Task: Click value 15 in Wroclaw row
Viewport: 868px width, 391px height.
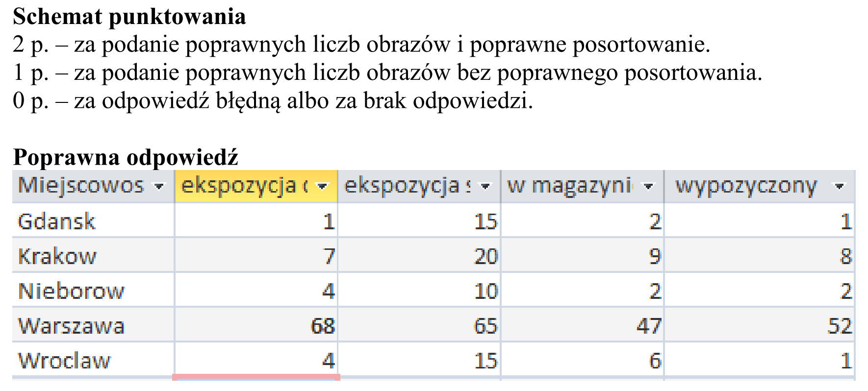Action: pos(486,361)
